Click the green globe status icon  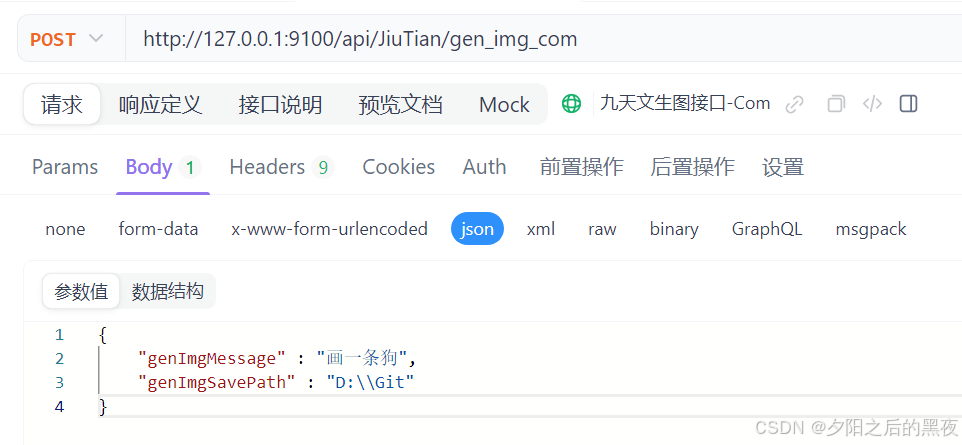pos(571,104)
